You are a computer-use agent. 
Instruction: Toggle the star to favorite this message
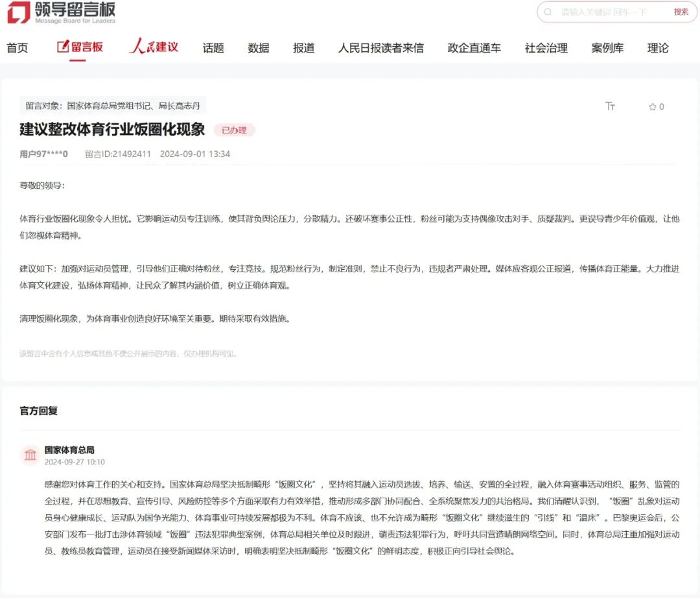652,106
